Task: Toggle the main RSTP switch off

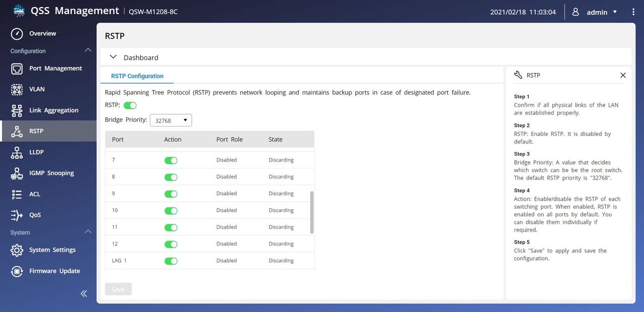Action: tap(130, 105)
